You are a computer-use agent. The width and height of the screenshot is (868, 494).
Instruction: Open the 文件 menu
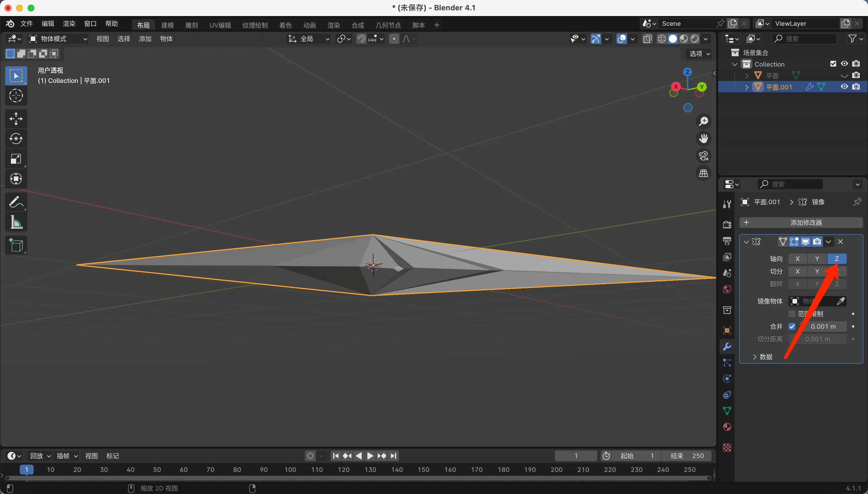point(26,24)
